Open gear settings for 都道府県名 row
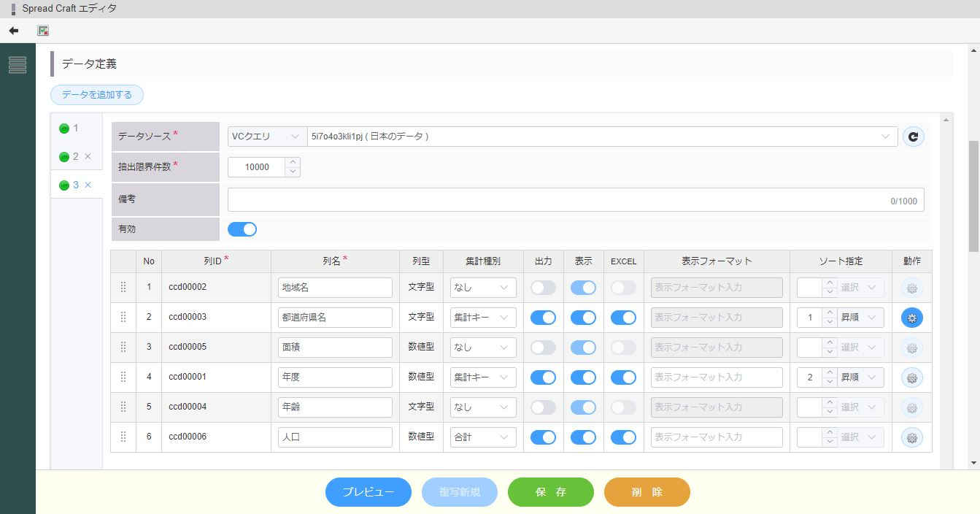The width and height of the screenshot is (980, 514). click(911, 318)
